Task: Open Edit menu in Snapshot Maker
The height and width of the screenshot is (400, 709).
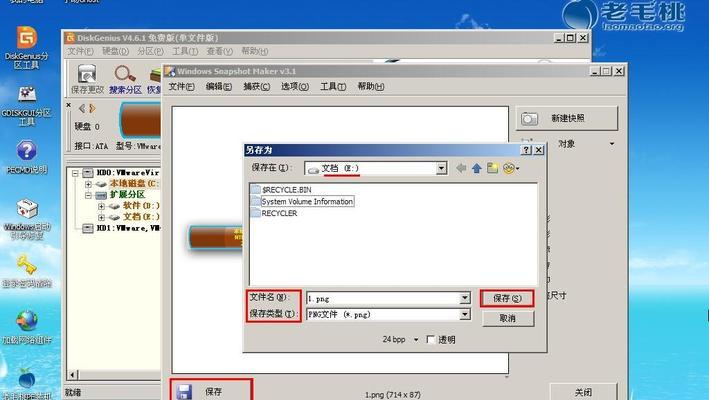Action: [x=219, y=86]
